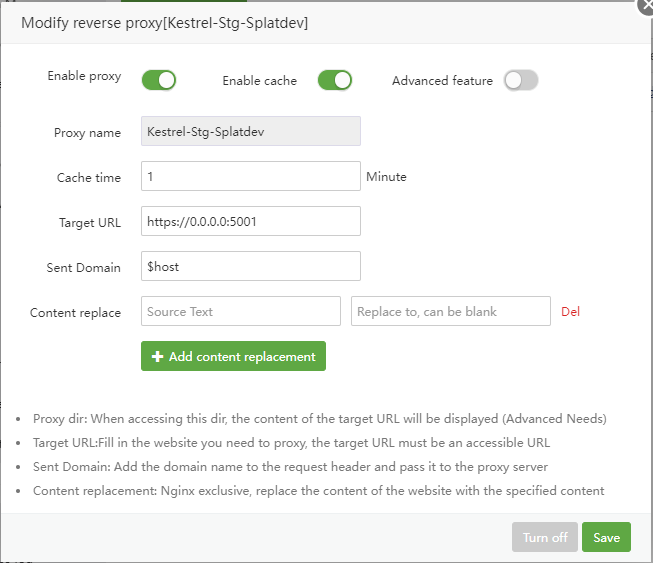The image size is (653, 563).
Task: Focus the Cache time input box
Action: 250,176
